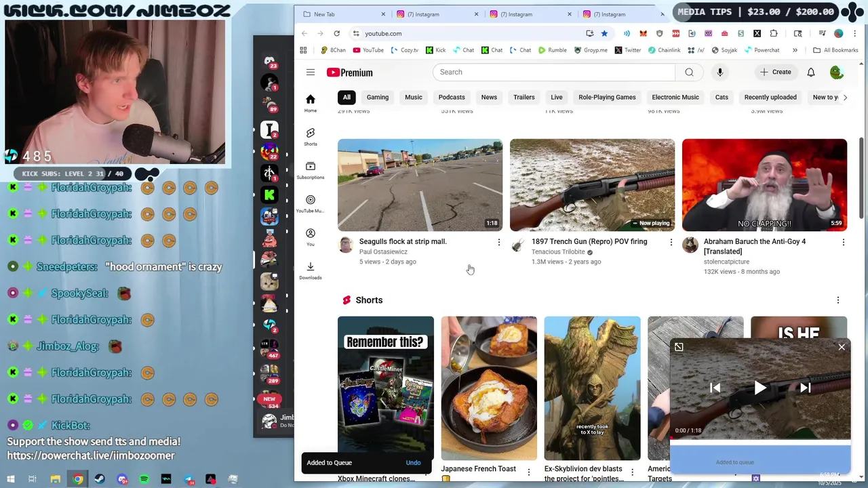
Task: Open the Remember this? Shorts thumbnail
Action: click(386, 388)
